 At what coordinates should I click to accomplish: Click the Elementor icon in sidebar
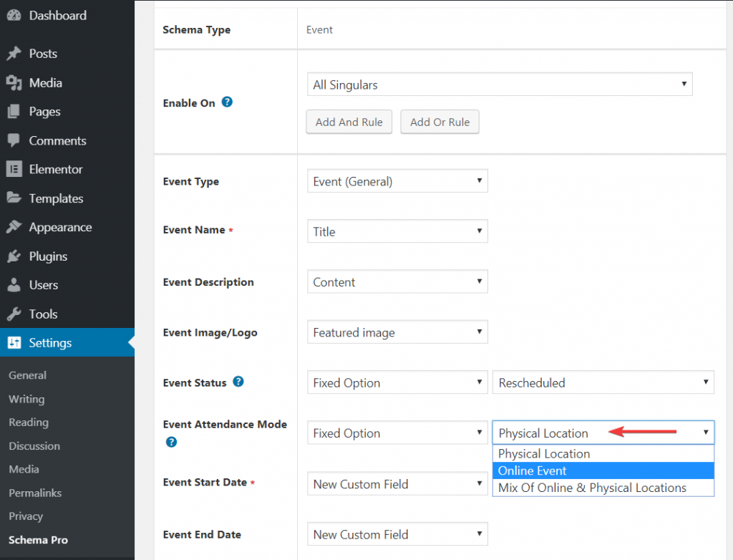pyautogui.click(x=14, y=170)
